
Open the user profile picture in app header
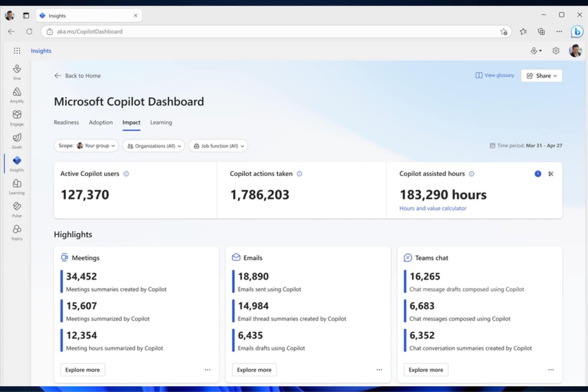[575, 51]
